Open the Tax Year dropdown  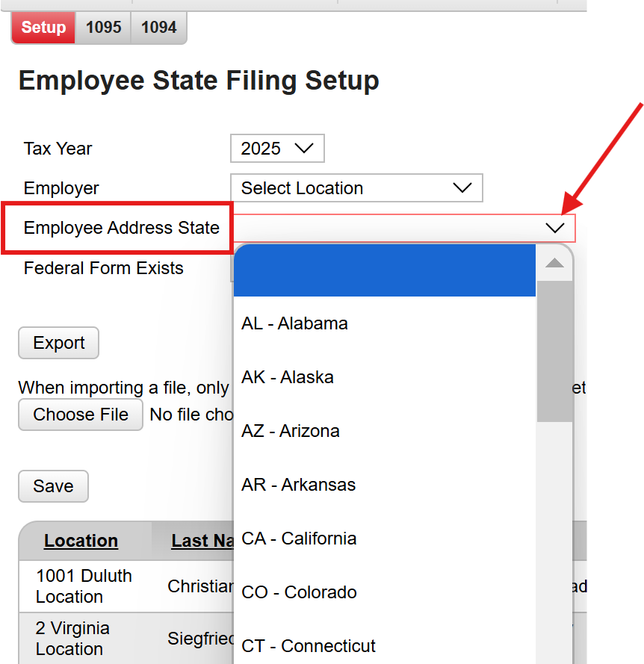tap(276, 148)
